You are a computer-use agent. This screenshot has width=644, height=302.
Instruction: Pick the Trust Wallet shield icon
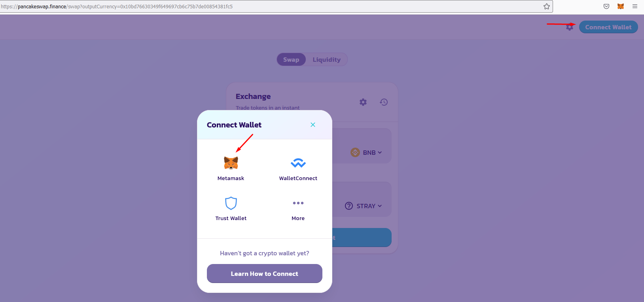(231, 203)
